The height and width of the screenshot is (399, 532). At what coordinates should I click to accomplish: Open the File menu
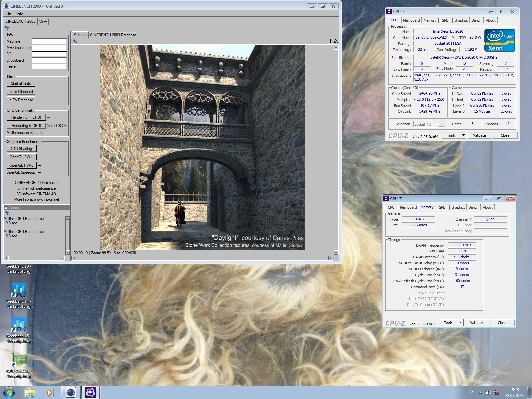pyautogui.click(x=8, y=13)
